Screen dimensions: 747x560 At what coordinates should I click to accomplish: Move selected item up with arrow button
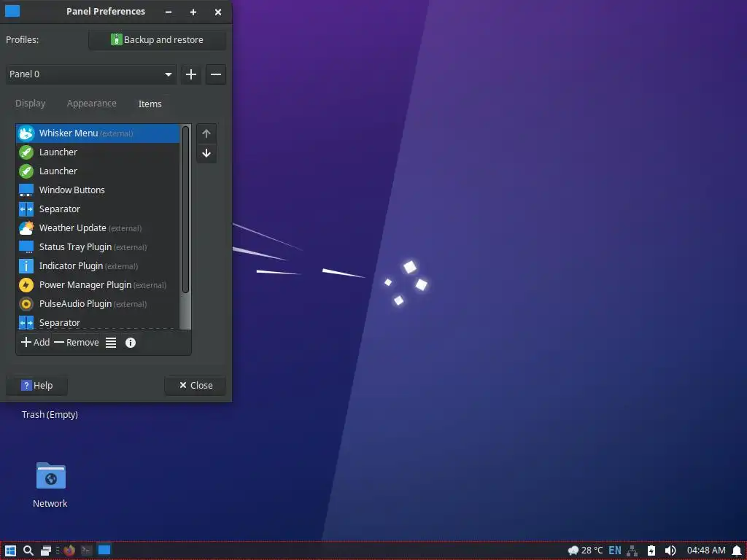coord(206,133)
